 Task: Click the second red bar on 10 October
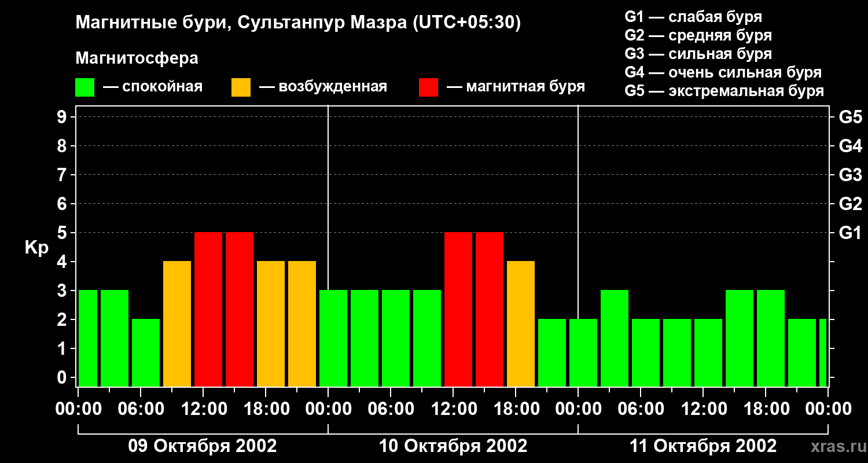point(490,310)
